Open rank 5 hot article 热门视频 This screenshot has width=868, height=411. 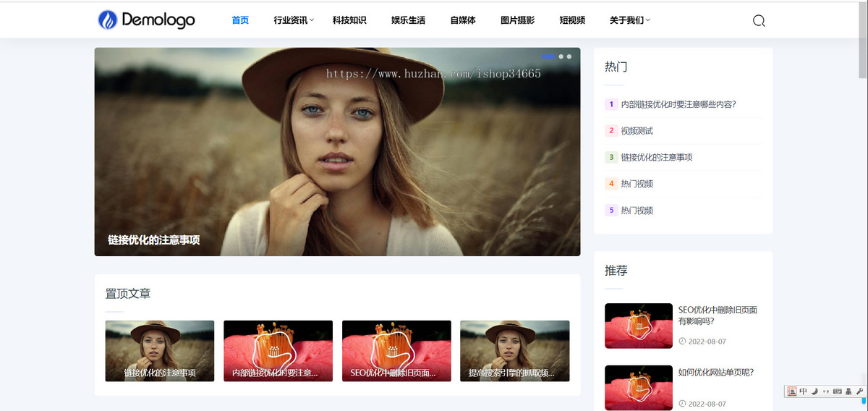[x=637, y=211]
